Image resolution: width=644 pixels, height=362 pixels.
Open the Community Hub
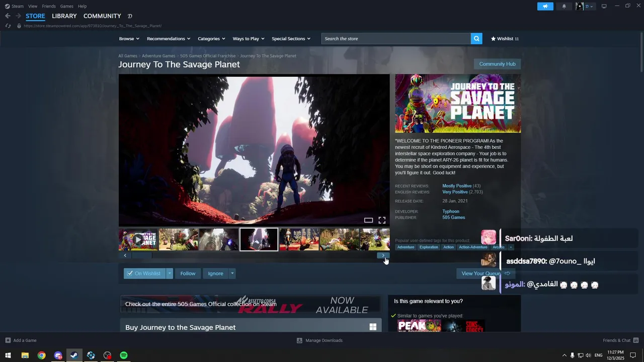click(497, 64)
